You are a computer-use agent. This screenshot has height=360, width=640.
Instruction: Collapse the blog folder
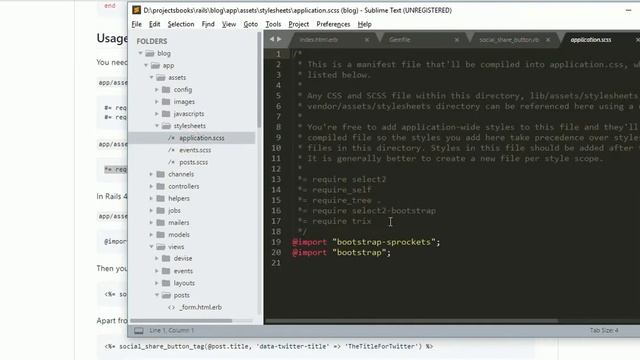click(140, 53)
